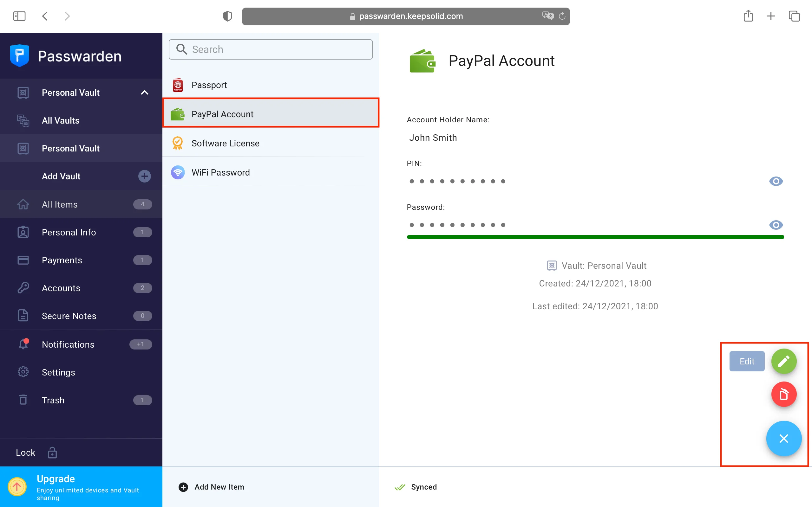
Task: Select the Accounts category
Action: pyautogui.click(x=61, y=288)
